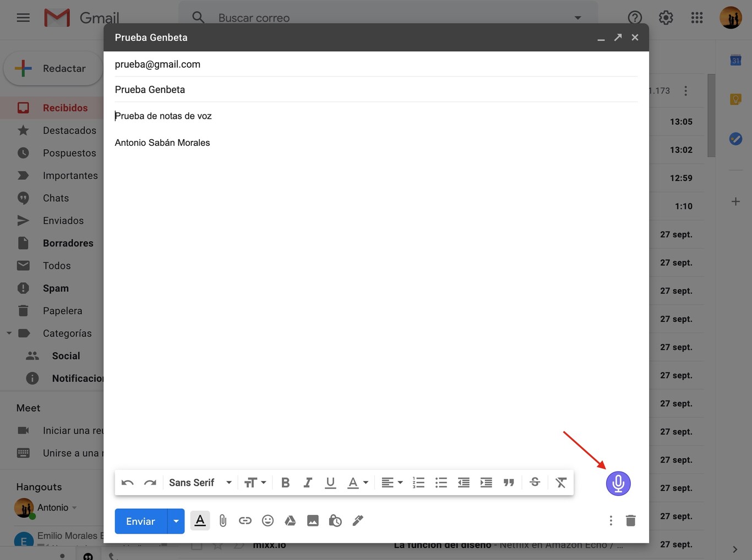Open full-screen compose view
The width and height of the screenshot is (752, 560).
pyautogui.click(x=618, y=37)
